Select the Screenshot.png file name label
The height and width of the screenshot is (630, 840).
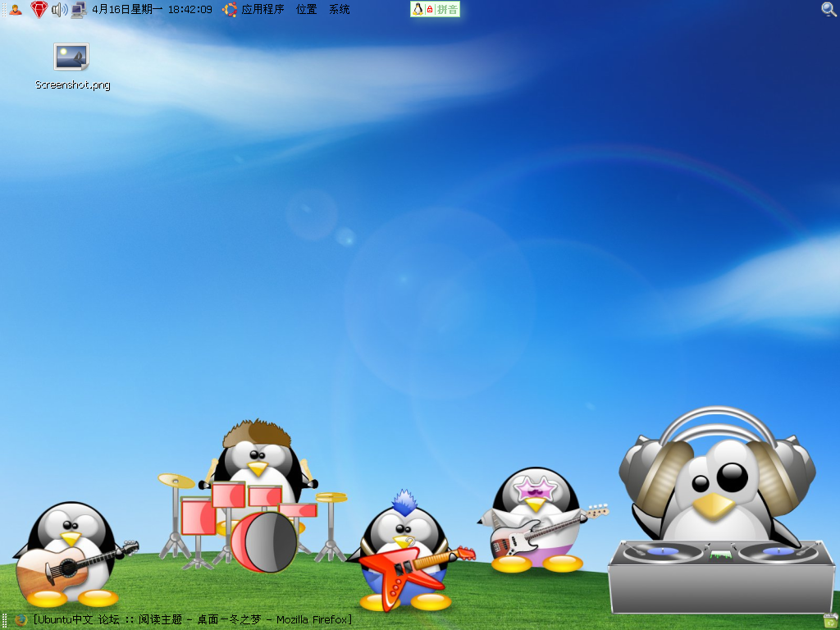point(73,84)
